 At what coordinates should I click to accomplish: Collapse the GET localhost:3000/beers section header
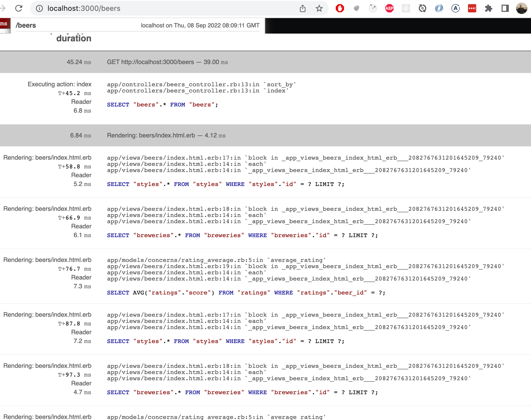pyautogui.click(x=167, y=62)
